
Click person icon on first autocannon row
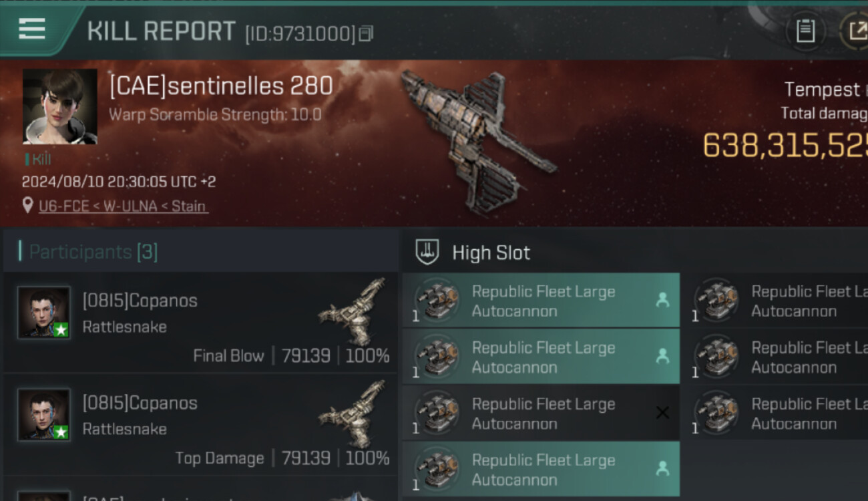[x=662, y=301]
